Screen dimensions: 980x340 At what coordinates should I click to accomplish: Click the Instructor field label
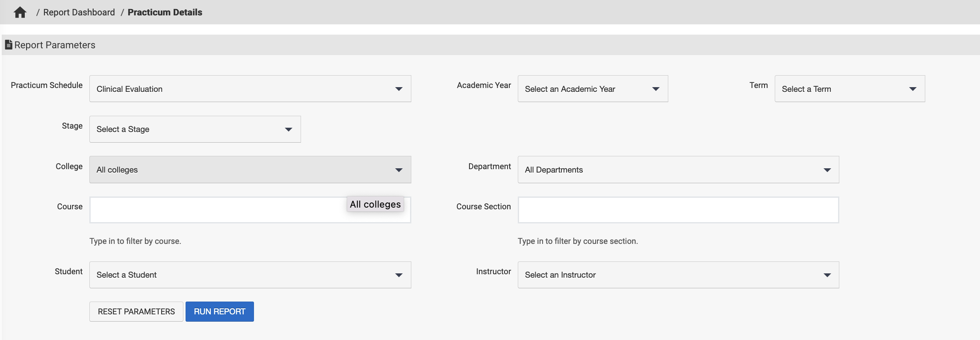pyautogui.click(x=493, y=272)
